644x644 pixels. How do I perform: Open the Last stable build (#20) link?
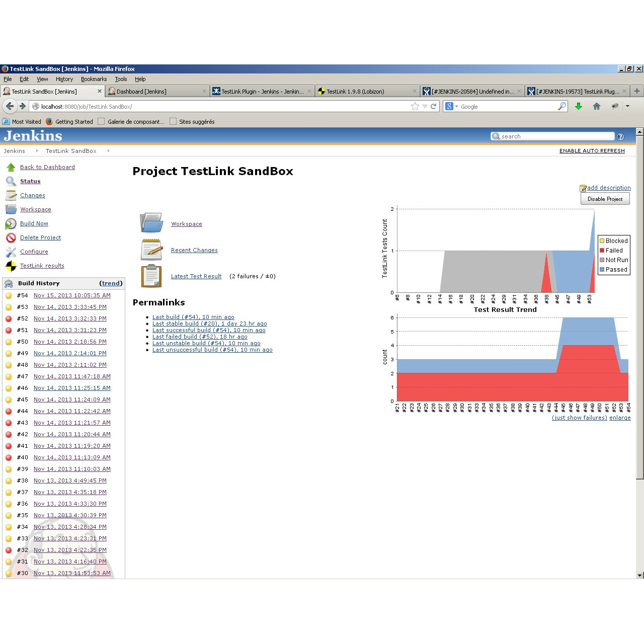[x=209, y=324]
